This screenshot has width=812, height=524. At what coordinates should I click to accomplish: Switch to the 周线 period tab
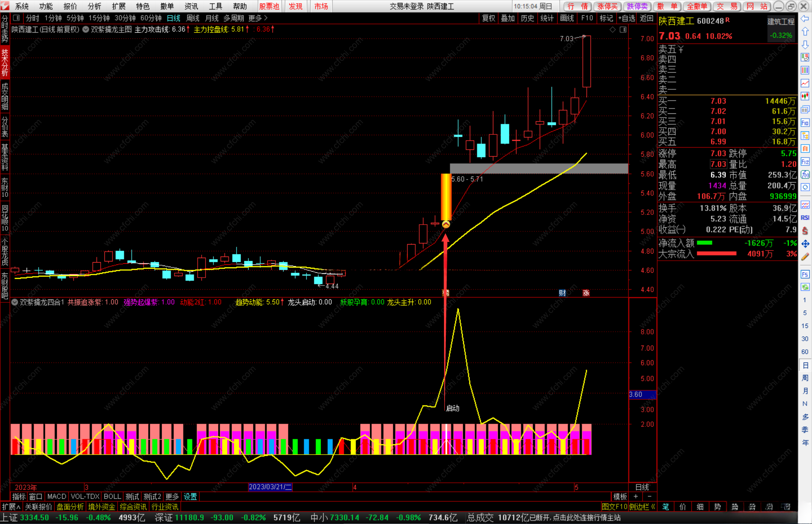pyautogui.click(x=193, y=18)
